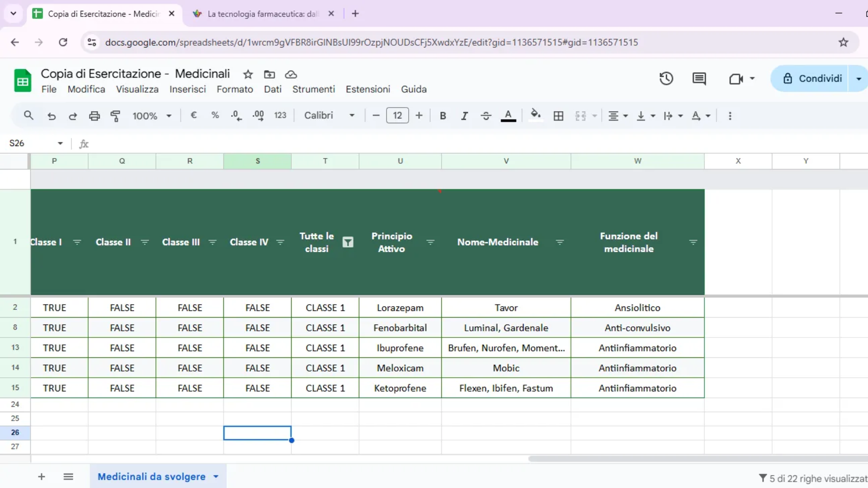Open the fill color paint bucket
Screen dimensions: 868x488
(x=535, y=115)
